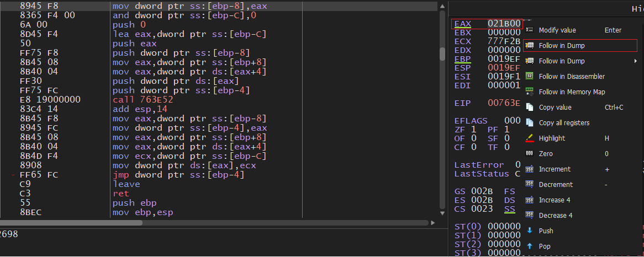Choose Follow in Dump entry without submenu arrow
This screenshot has height=257, width=644.
click(580, 45)
